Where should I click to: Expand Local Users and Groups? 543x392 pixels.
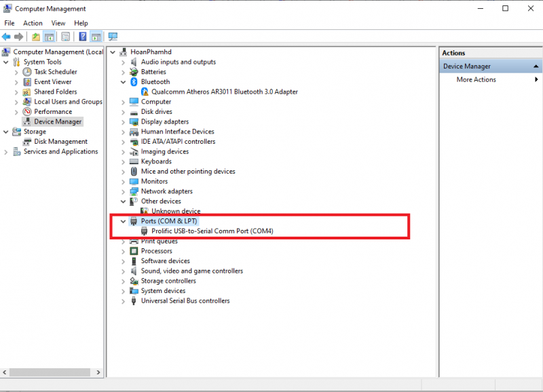pos(16,102)
